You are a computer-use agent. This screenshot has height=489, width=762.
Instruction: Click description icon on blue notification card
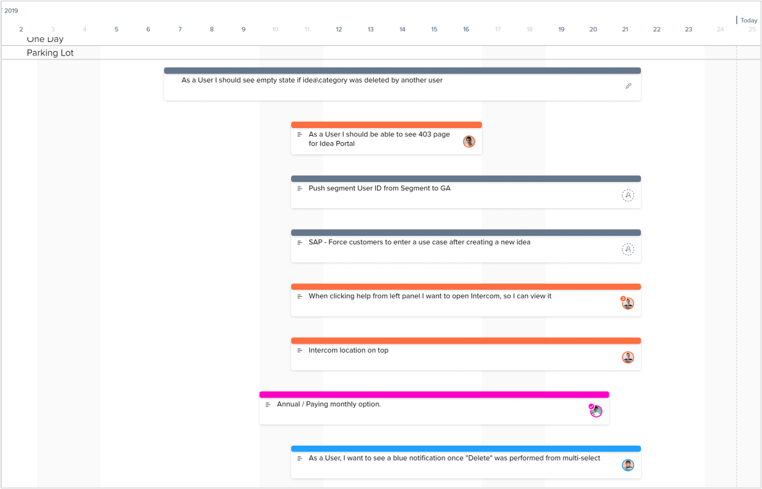(x=300, y=459)
